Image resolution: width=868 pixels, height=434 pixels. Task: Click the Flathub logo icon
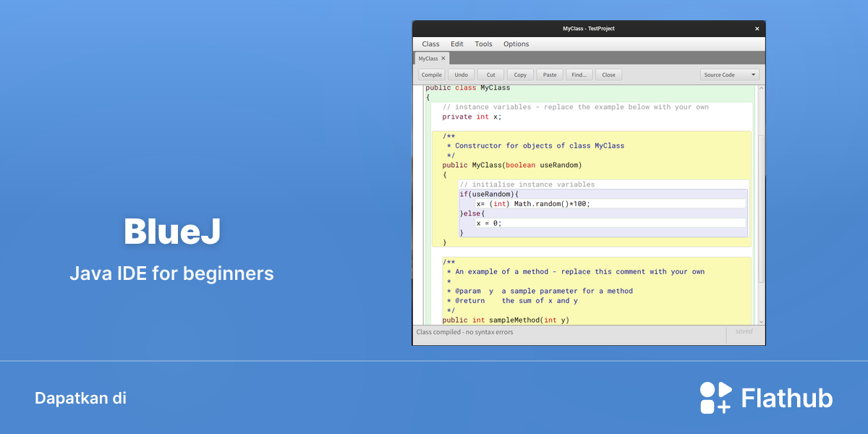716,398
